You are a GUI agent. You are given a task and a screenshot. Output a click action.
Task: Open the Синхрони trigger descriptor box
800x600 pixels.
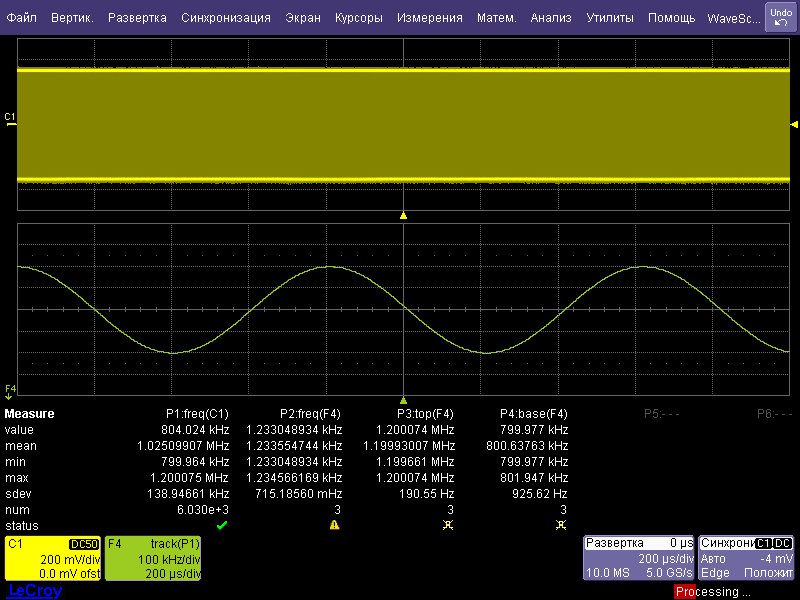[746, 558]
